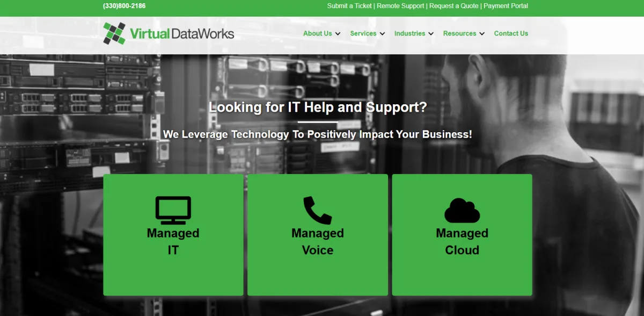Screen dimensions: 644x316
Task: Open the About Us menu
Action: tap(318, 33)
